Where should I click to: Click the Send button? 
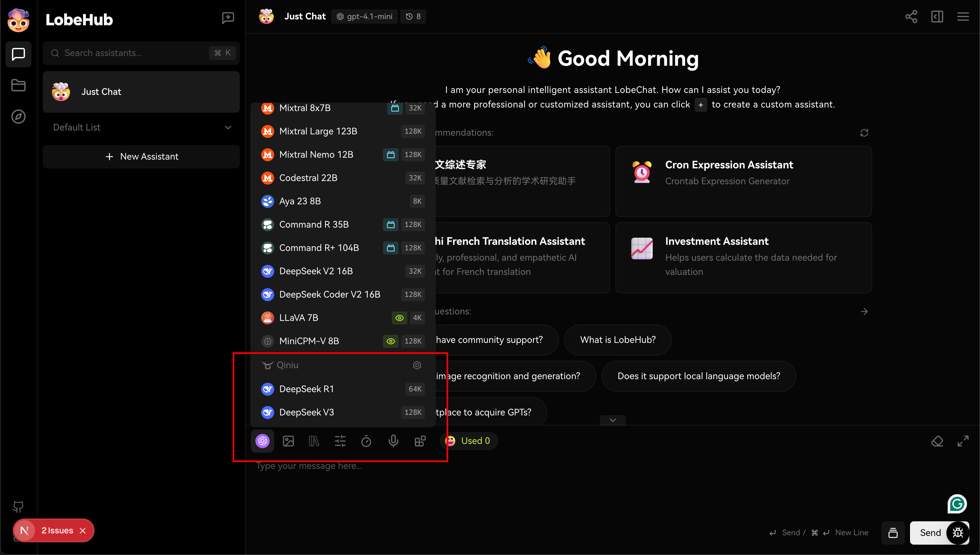click(x=930, y=533)
